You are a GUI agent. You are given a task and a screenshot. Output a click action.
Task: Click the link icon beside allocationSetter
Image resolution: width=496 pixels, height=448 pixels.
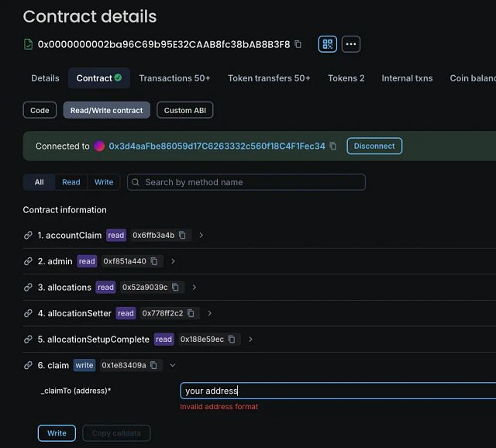[28, 313]
